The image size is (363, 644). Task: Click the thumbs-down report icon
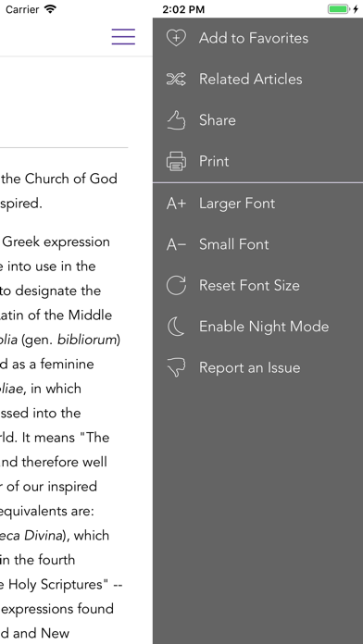(176, 367)
